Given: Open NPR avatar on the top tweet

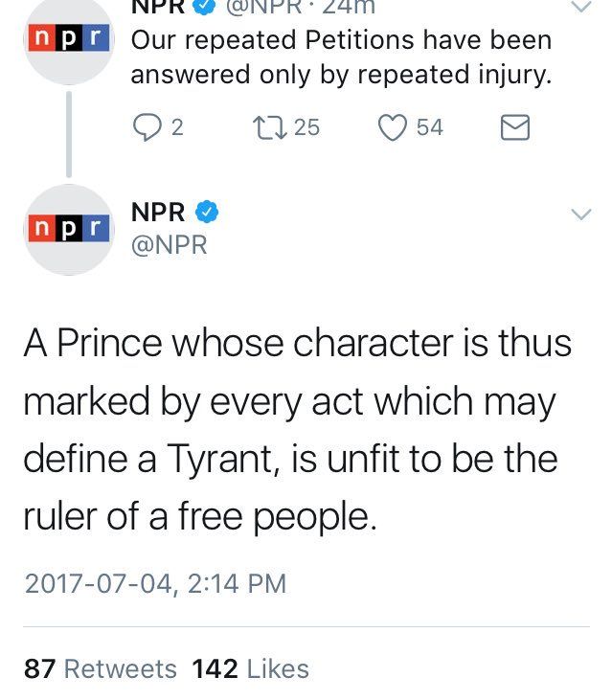Looking at the screenshot, I should [69, 38].
